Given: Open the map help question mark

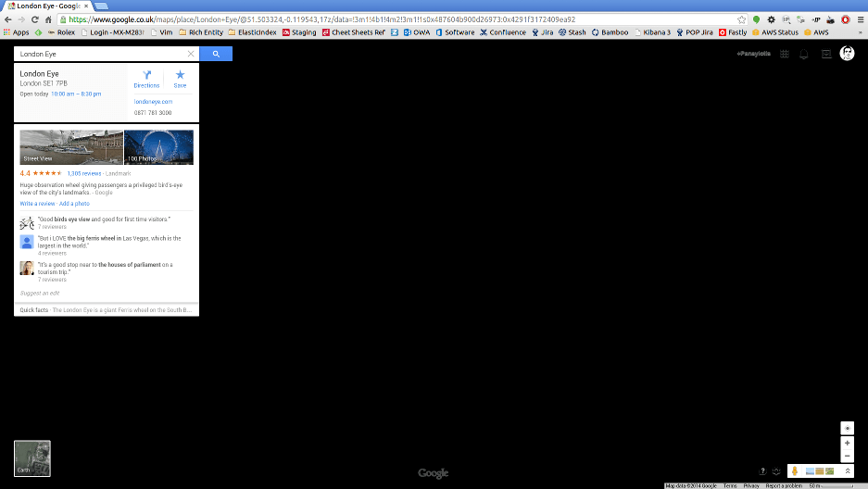Looking at the screenshot, I should (762, 471).
